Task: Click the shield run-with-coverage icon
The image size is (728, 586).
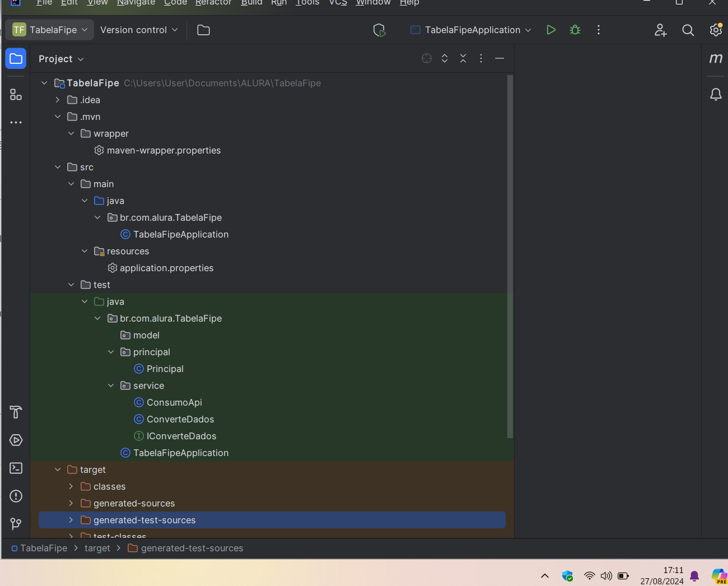Action: click(379, 30)
